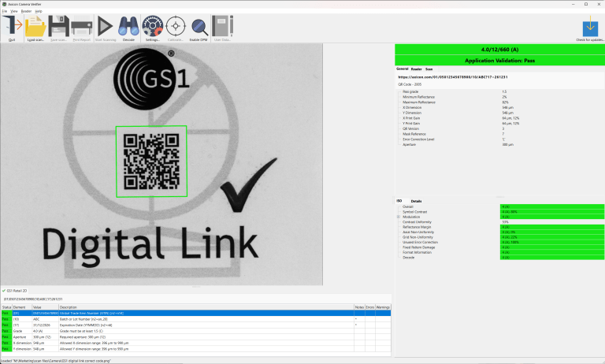Screen dimensions: 605x364
Task: Open Settings gear icon in toolbar
Action: coord(152,28)
